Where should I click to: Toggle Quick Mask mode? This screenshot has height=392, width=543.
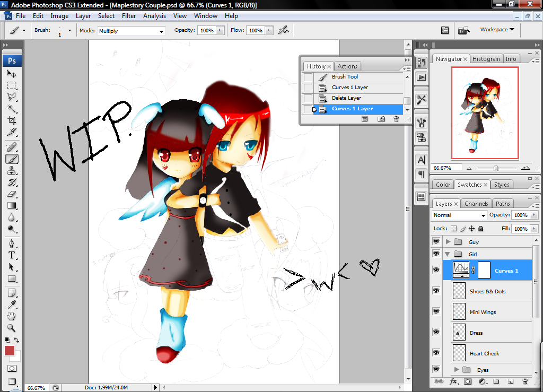pyautogui.click(x=12, y=369)
